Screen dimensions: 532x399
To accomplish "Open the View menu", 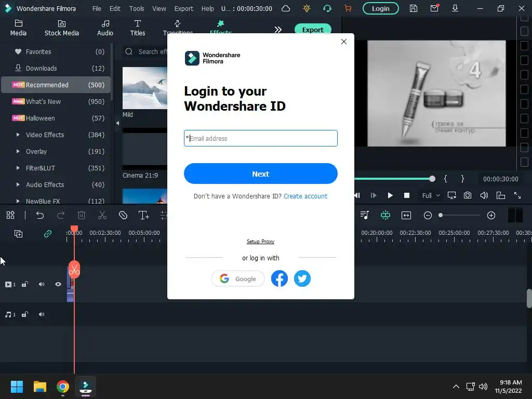I will click(159, 8).
